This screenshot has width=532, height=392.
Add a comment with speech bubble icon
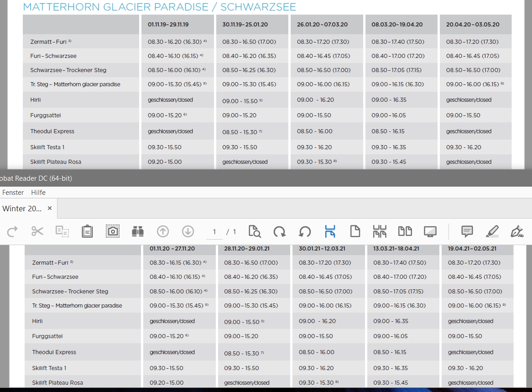(467, 232)
